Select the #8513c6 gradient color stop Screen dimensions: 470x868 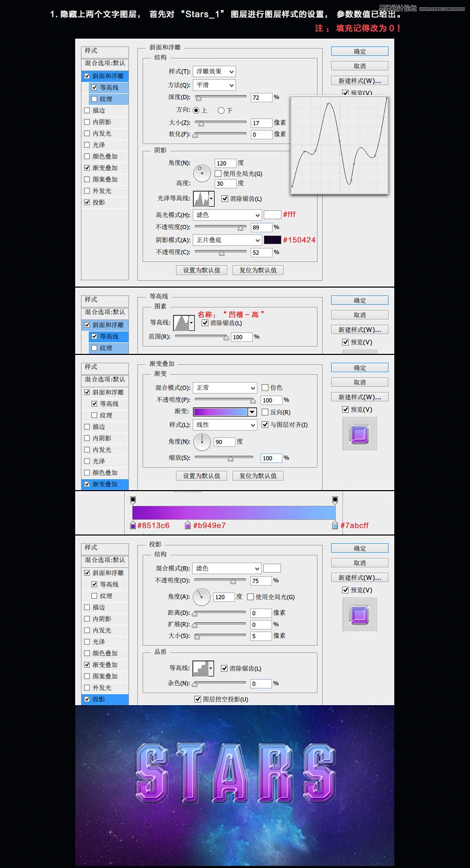click(x=133, y=526)
